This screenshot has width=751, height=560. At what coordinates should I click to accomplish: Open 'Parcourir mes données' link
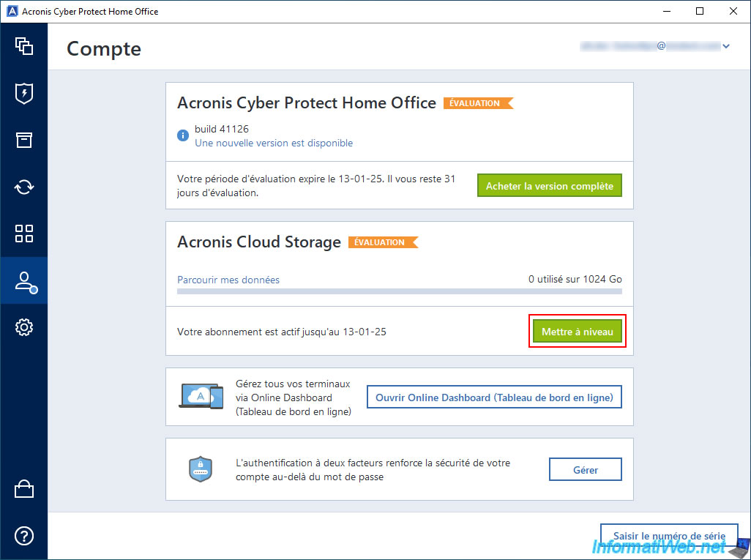point(228,280)
